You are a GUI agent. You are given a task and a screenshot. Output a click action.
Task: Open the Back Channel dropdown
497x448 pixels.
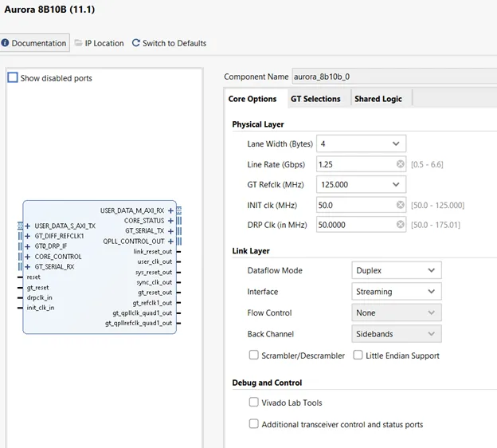pos(397,334)
